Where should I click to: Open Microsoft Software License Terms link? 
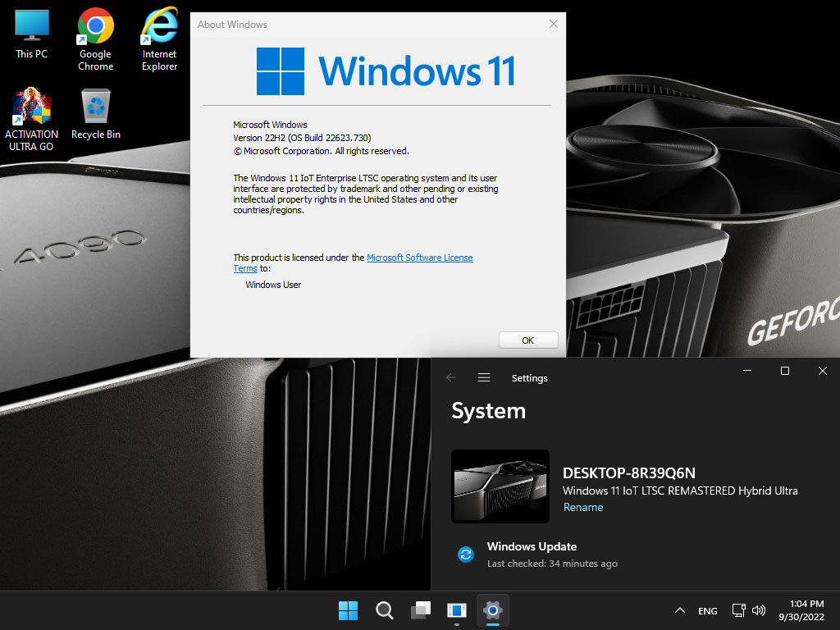[419, 258]
